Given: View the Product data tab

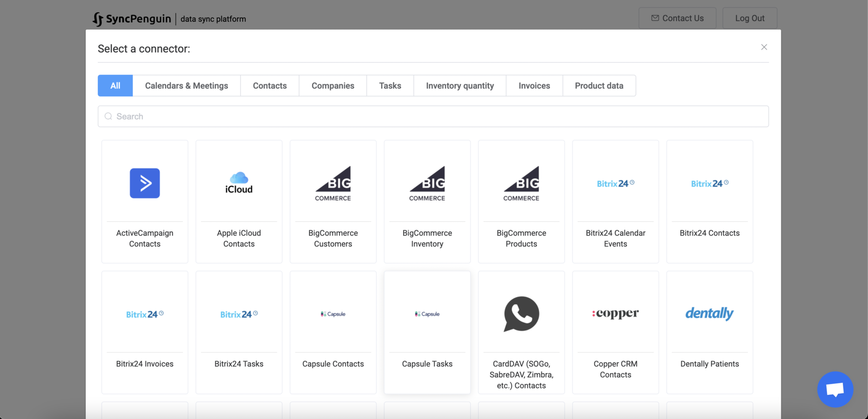Looking at the screenshot, I should point(599,86).
